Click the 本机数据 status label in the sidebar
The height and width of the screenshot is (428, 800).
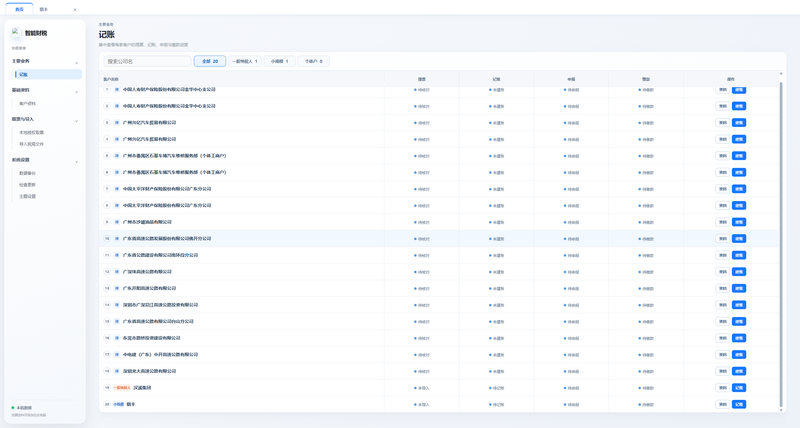tap(24, 408)
